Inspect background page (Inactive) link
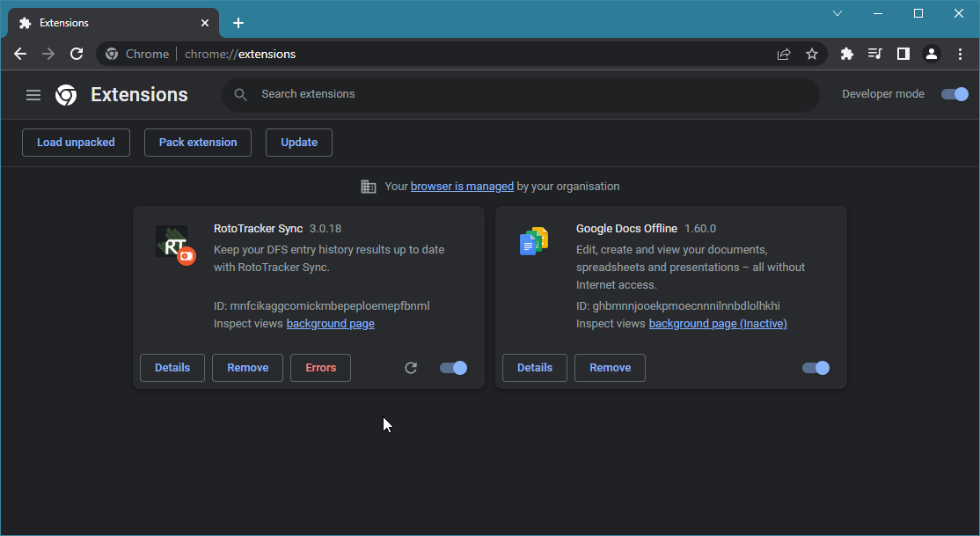Image resolution: width=980 pixels, height=536 pixels. [718, 323]
